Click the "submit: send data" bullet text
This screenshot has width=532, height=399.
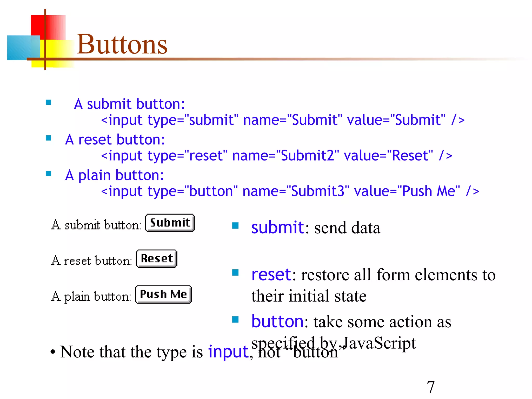click(x=316, y=228)
